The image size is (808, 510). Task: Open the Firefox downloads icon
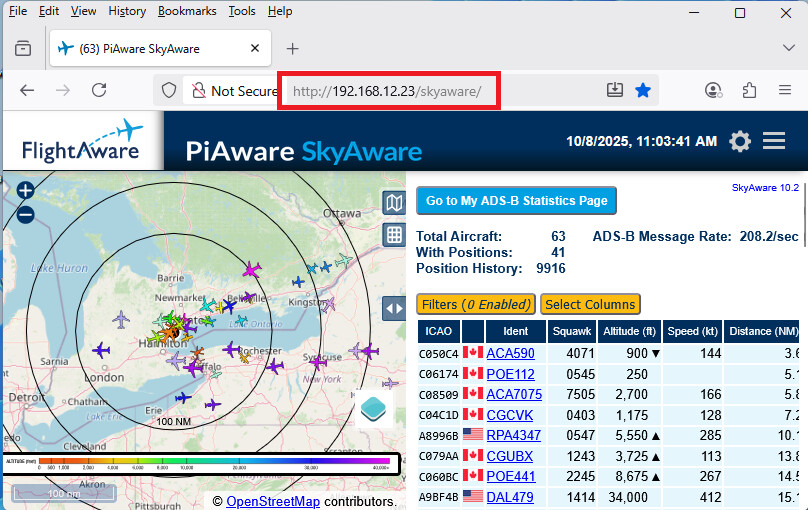pyautogui.click(x=615, y=90)
